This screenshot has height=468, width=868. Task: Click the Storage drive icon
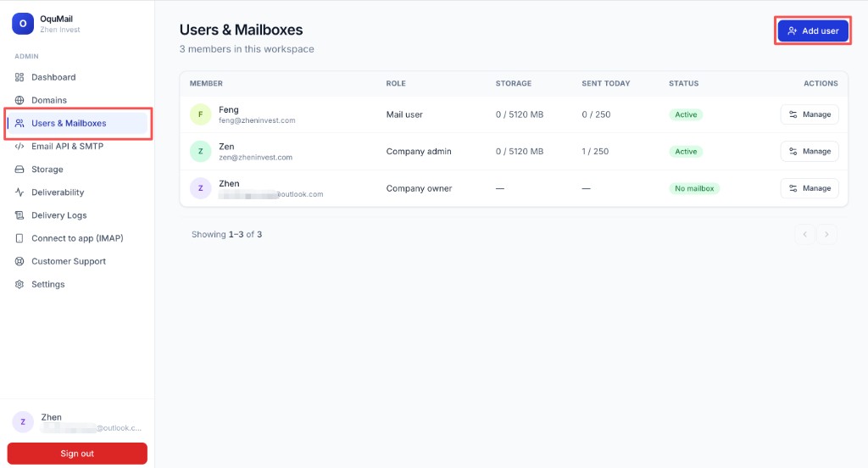point(19,170)
